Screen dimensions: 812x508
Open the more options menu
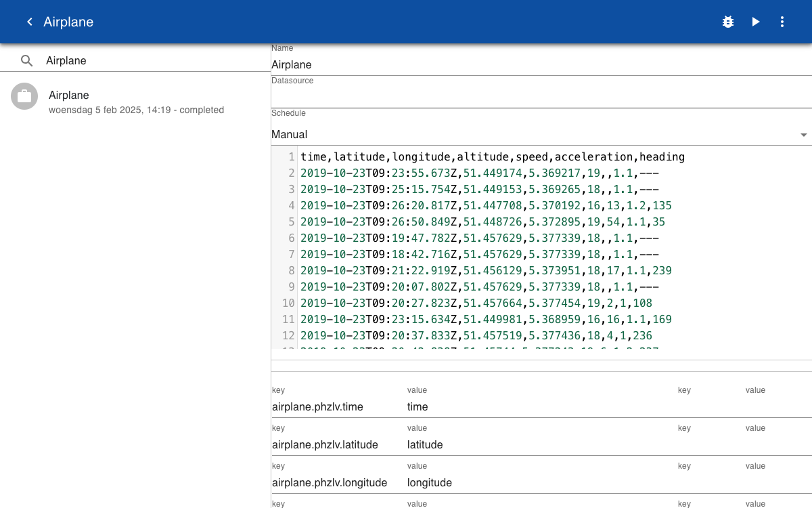(782, 22)
